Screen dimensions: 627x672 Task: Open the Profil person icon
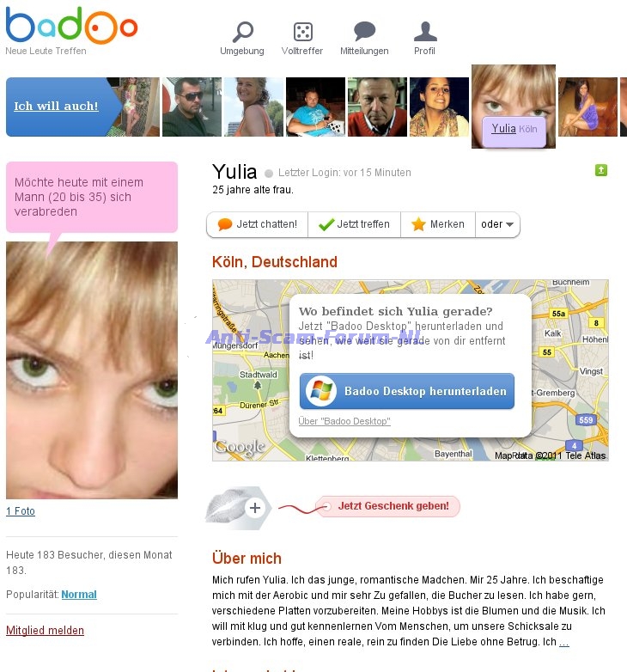425,31
